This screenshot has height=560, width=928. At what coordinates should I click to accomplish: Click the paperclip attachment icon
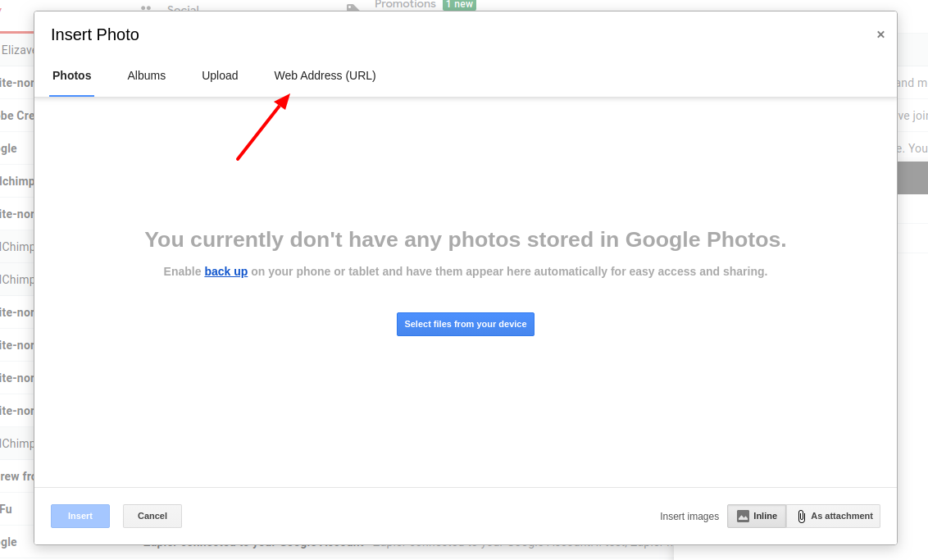click(x=802, y=517)
